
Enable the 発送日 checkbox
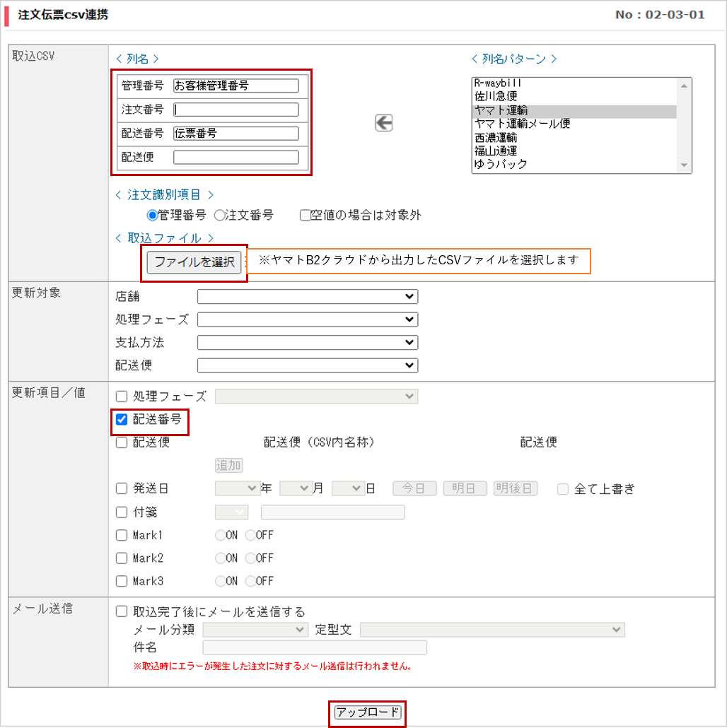coord(122,488)
